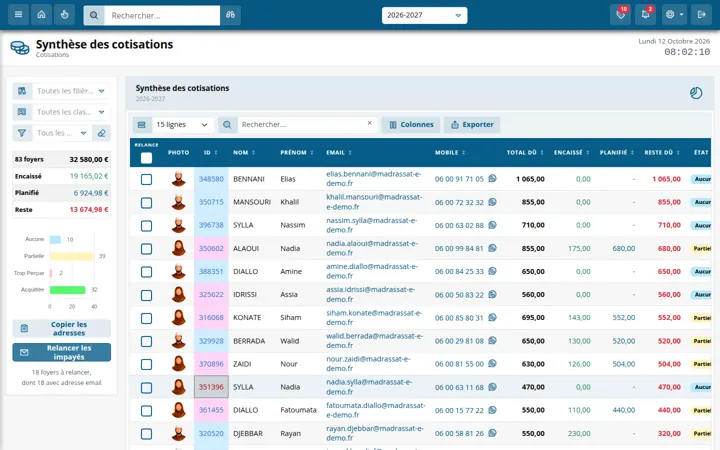Sort table by TOTAL DÛ column

point(525,152)
